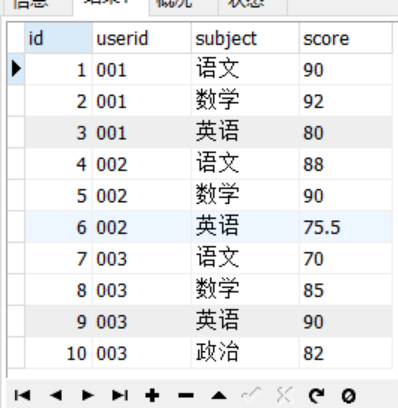Select id cell with value 10
This screenshot has width=398, height=408.
pos(59,353)
